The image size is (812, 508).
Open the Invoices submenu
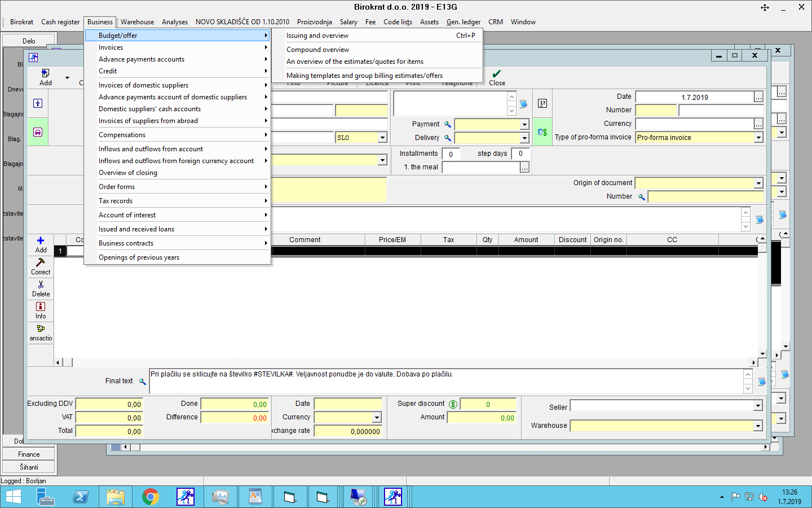178,47
